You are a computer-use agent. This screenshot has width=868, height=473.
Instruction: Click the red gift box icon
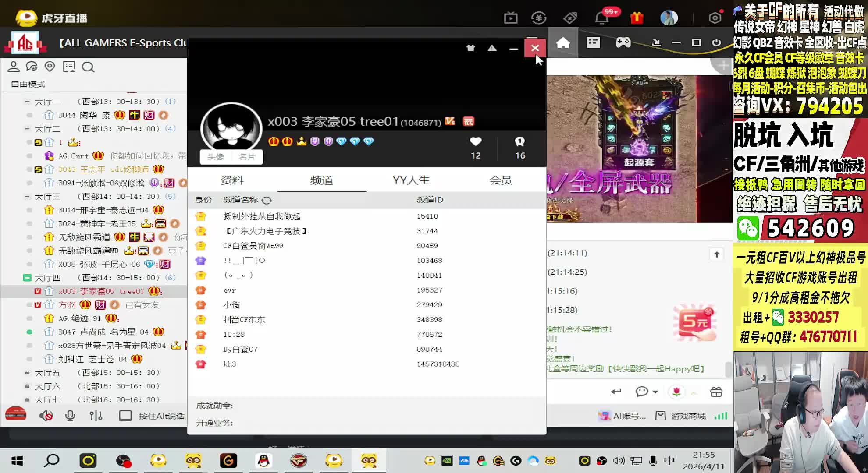[x=637, y=18]
